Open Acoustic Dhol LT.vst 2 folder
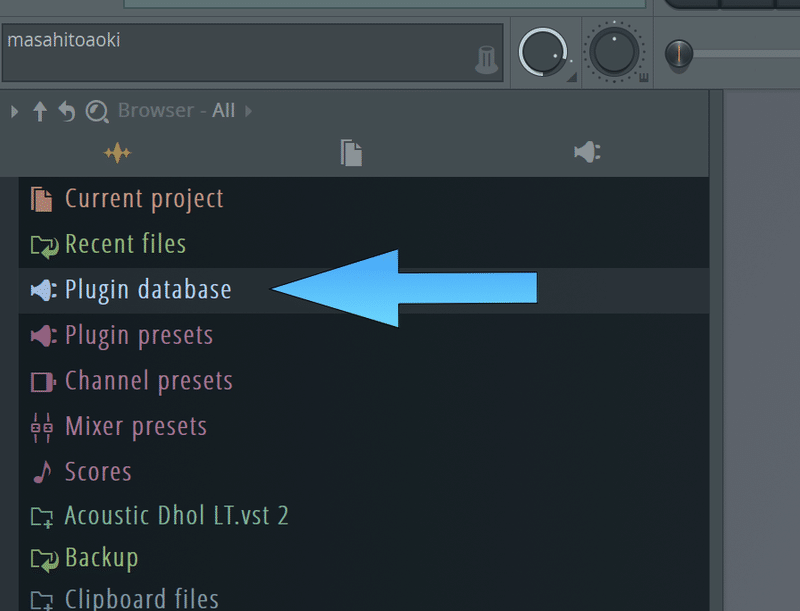This screenshot has height=611, width=800. 364,516
